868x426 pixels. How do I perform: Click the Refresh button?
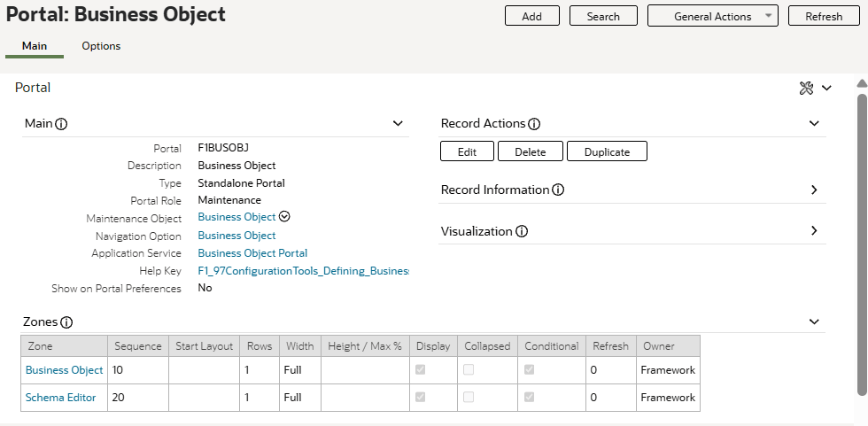(x=824, y=16)
